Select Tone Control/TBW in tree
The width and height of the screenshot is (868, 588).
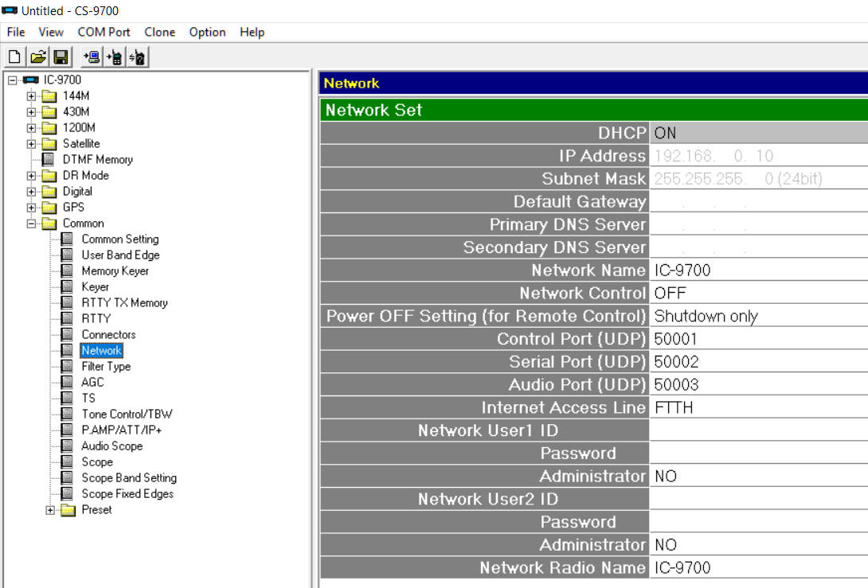click(x=127, y=415)
